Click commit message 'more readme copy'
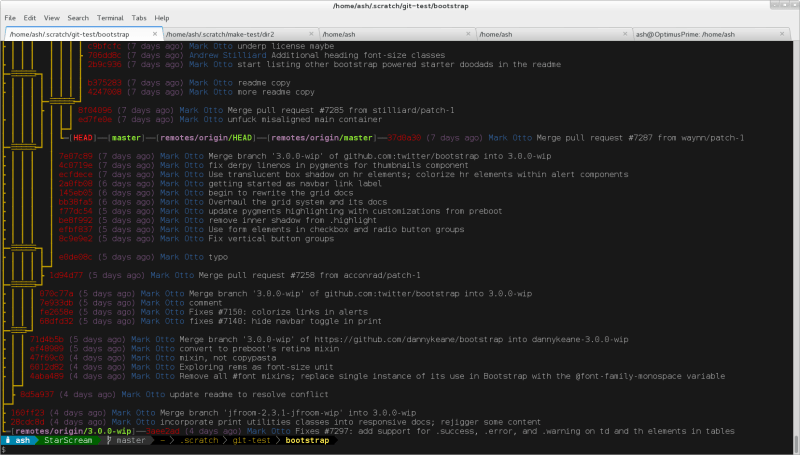Image resolution: width=800 pixels, height=455 pixels. tap(276, 92)
